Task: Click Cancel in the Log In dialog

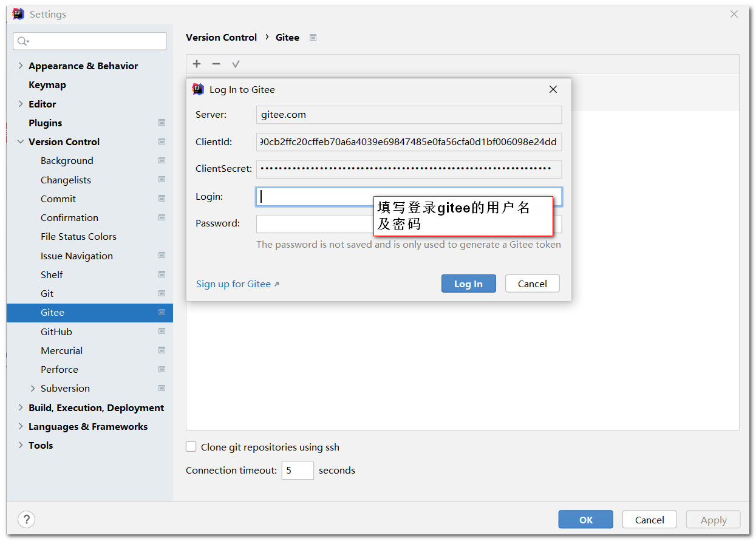Action: (x=533, y=284)
